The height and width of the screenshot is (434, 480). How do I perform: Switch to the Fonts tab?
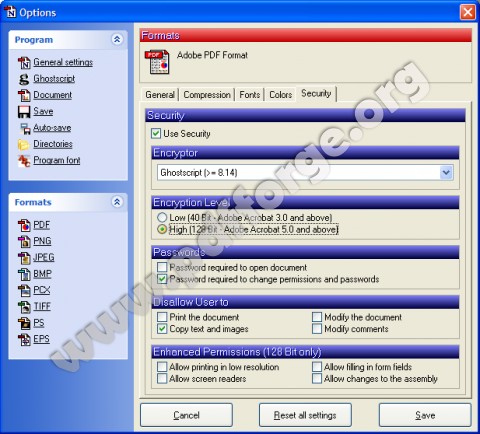pos(250,95)
